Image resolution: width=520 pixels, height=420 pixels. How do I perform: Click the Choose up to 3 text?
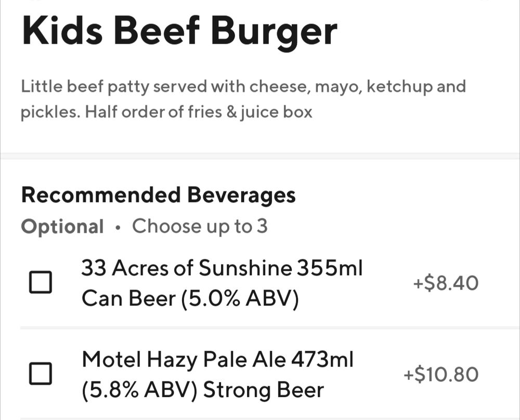pyautogui.click(x=200, y=226)
